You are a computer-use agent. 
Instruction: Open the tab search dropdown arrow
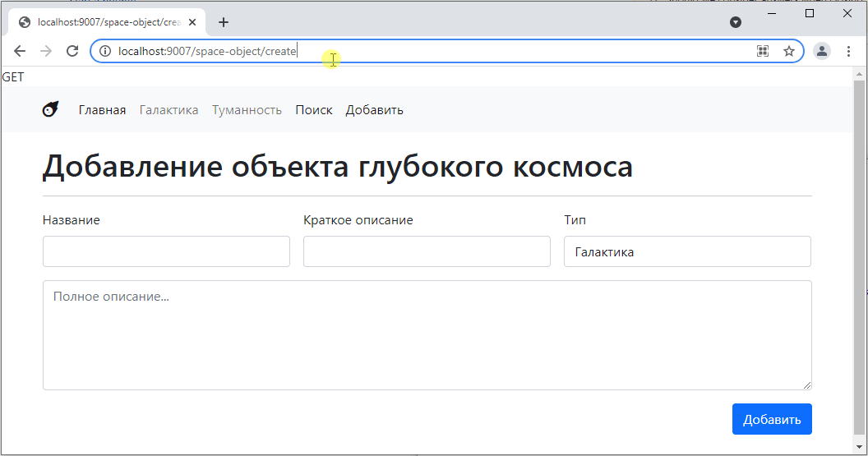pos(736,22)
